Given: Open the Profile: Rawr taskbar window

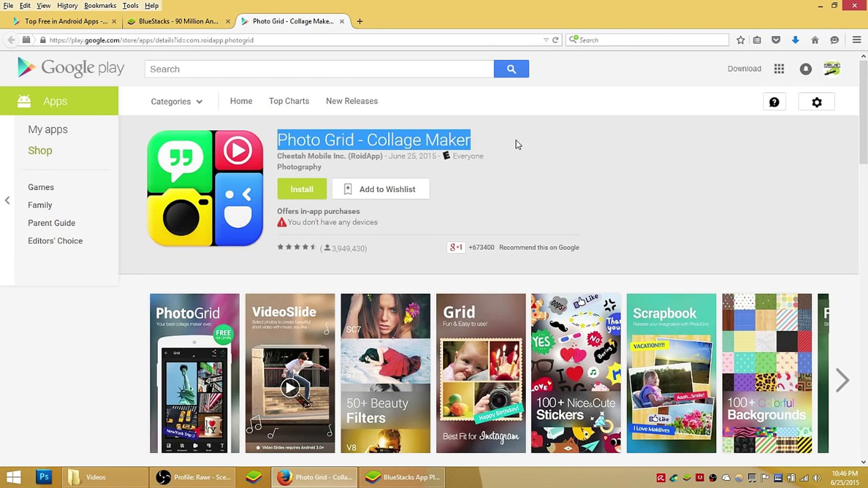Looking at the screenshot, I should coord(193,477).
